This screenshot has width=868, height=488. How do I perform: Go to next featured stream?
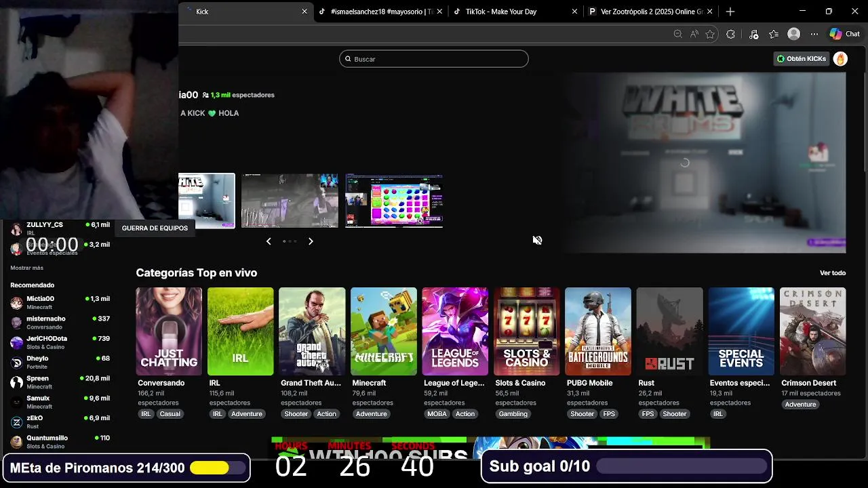(311, 241)
